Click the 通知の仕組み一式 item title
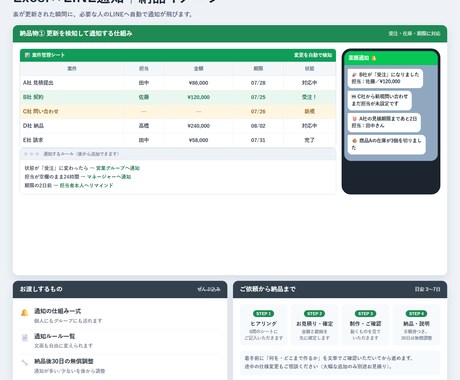The width and height of the screenshot is (460, 380). point(57,311)
